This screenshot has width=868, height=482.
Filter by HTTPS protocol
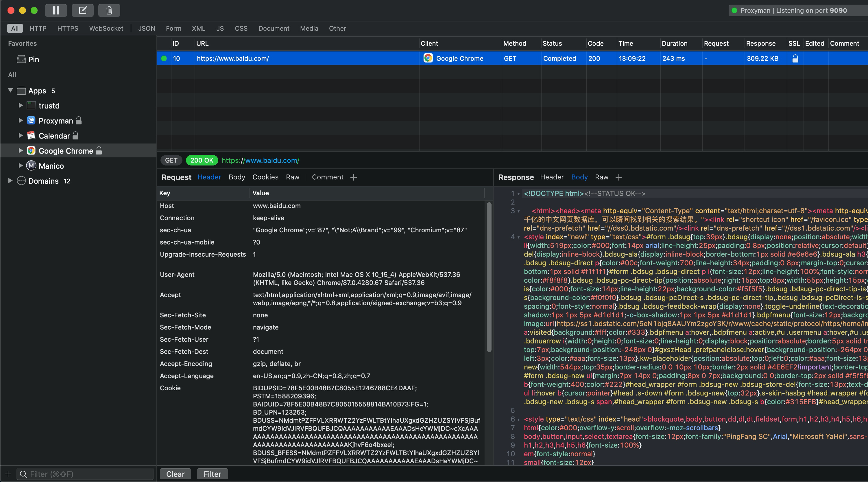click(x=68, y=28)
